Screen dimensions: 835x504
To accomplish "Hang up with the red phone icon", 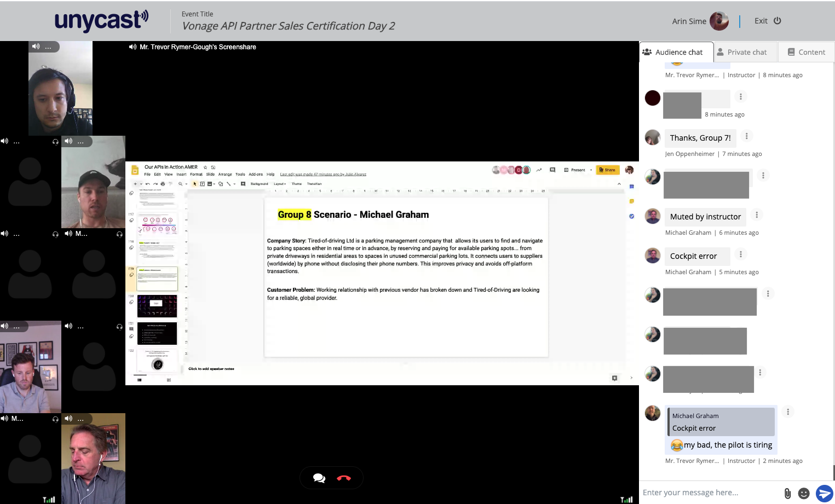I will click(x=344, y=478).
